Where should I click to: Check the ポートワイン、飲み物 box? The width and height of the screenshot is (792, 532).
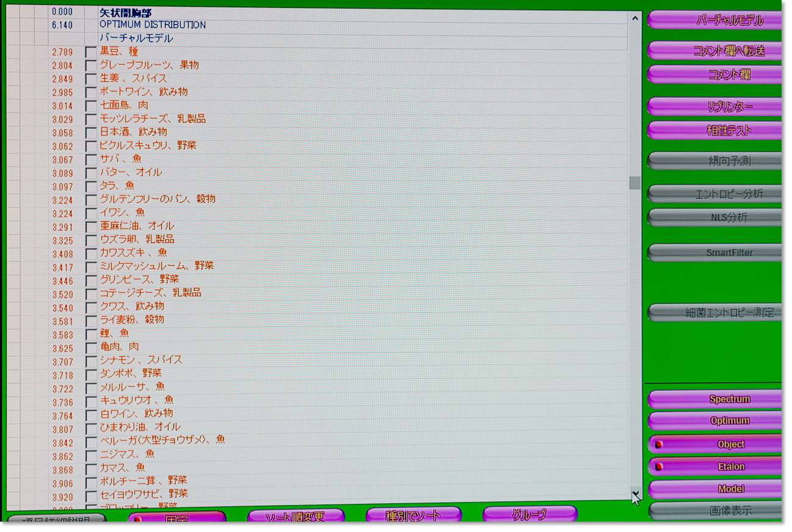91,93
